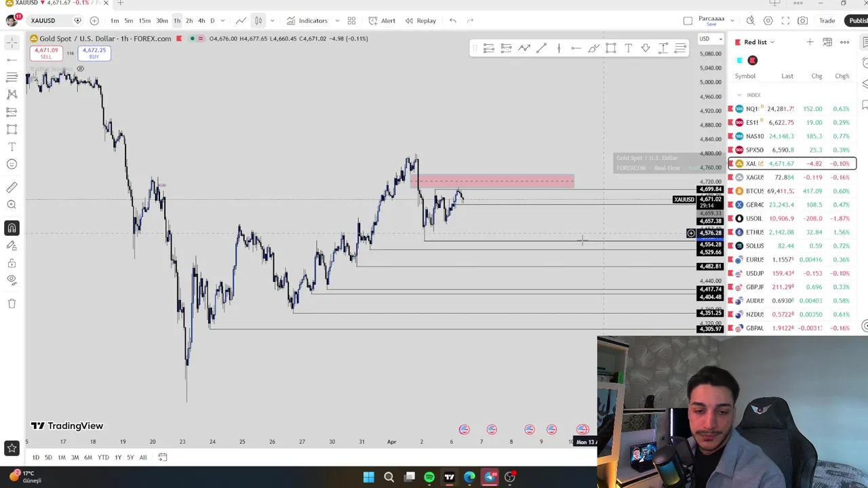Open the go to date calendar icon
This screenshot has height=488, width=868.
point(163,457)
